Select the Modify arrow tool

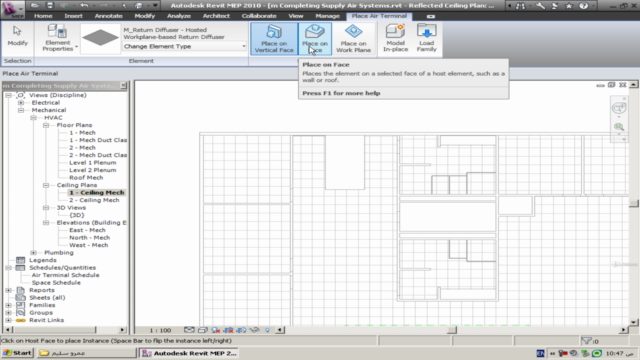pyautogui.click(x=18, y=36)
